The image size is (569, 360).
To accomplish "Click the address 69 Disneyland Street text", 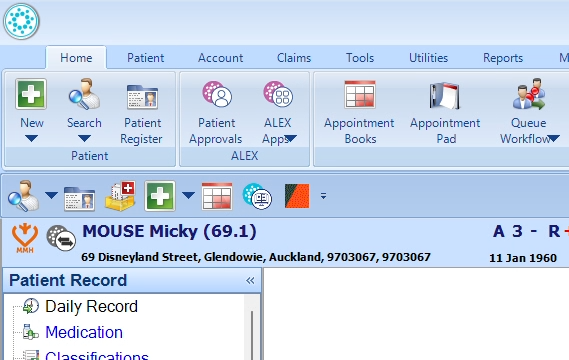I will (255, 257).
